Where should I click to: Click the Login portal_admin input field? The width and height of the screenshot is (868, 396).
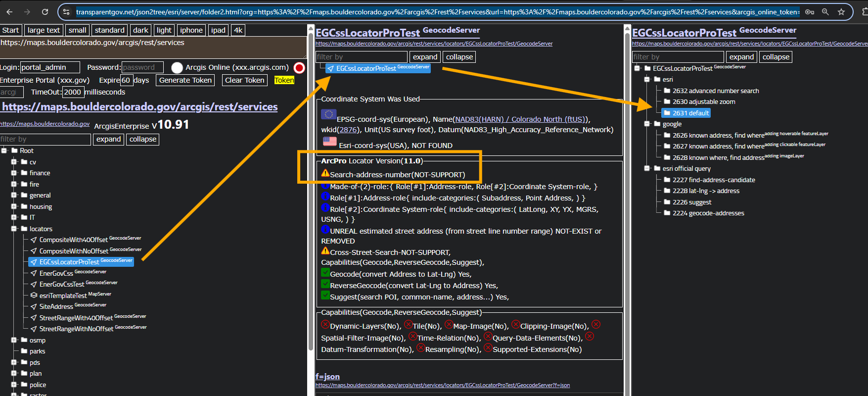49,67
